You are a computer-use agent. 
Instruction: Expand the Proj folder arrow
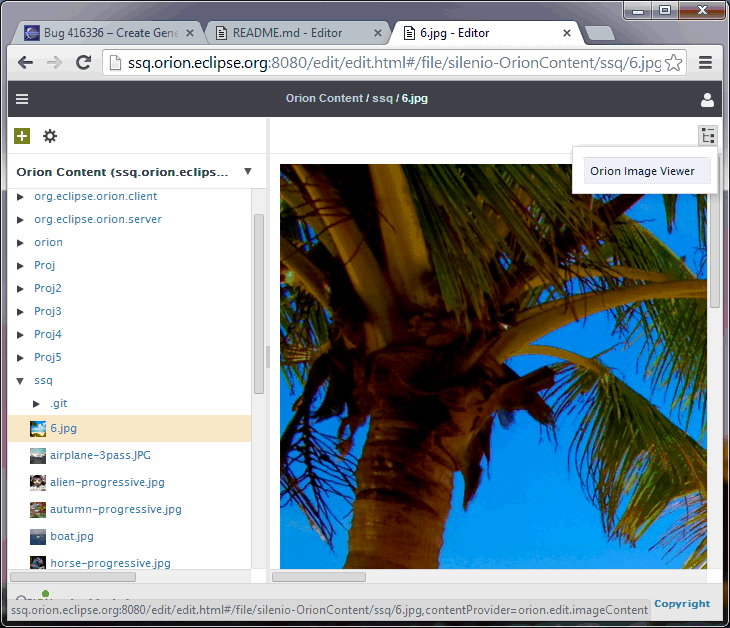coord(20,266)
